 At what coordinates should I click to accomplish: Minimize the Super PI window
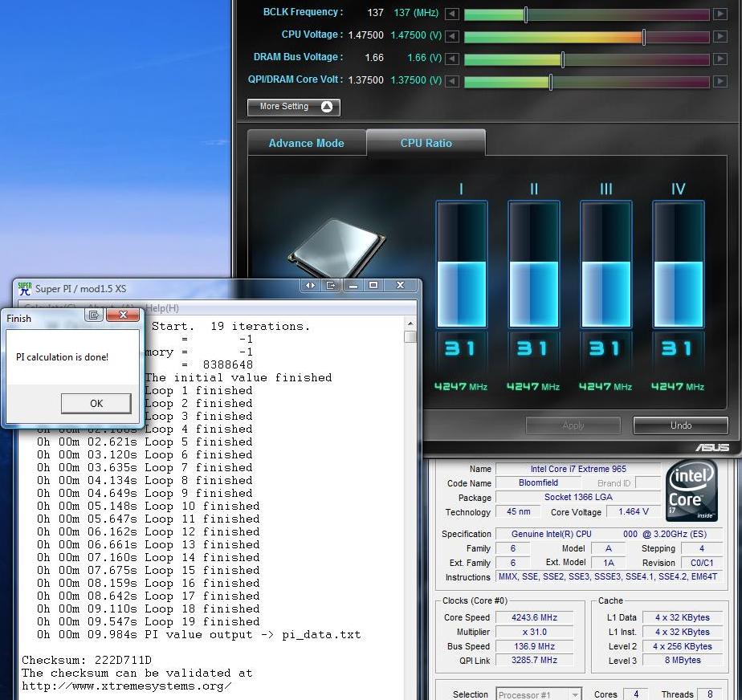click(x=353, y=285)
